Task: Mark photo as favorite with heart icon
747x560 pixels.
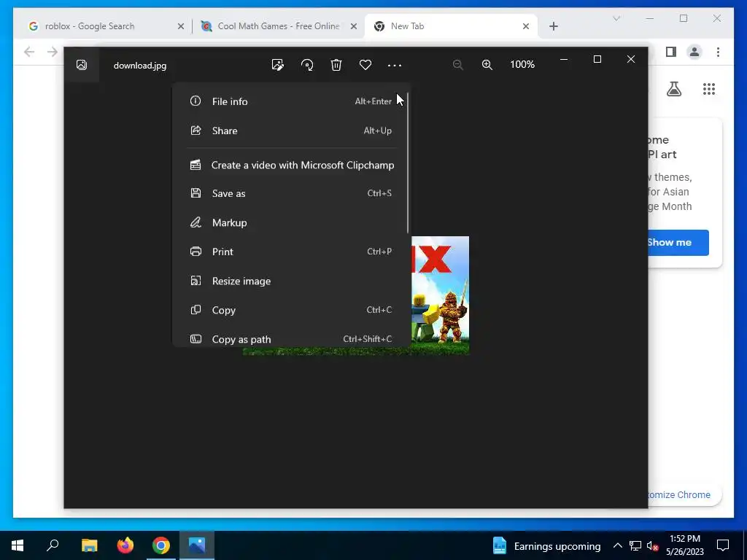Action: (x=365, y=65)
